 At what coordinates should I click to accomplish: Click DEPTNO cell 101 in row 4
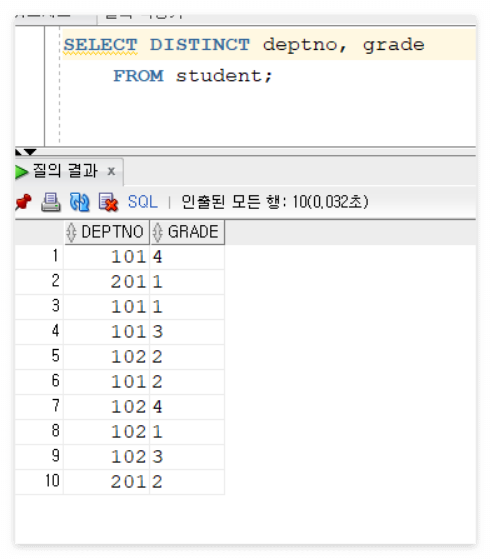tap(107, 332)
